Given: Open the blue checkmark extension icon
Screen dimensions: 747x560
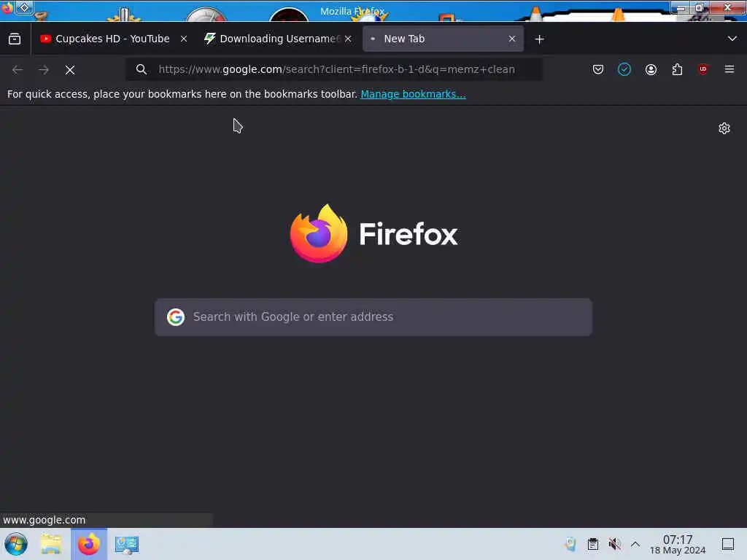Looking at the screenshot, I should pyautogui.click(x=624, y=69).
